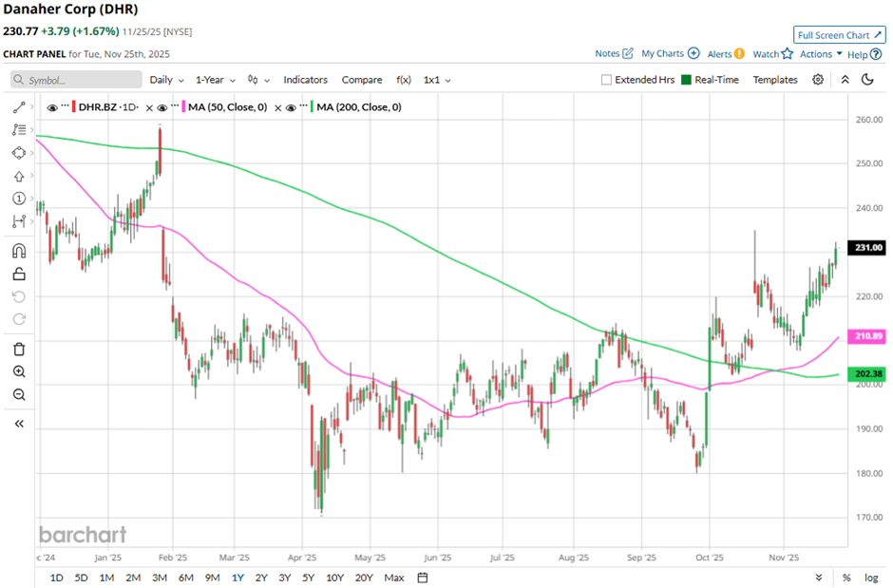Image resolution: width=893 pixels, height=588 pixels.
Task: Click the 231.00 current price label
Action: [867, 248]
